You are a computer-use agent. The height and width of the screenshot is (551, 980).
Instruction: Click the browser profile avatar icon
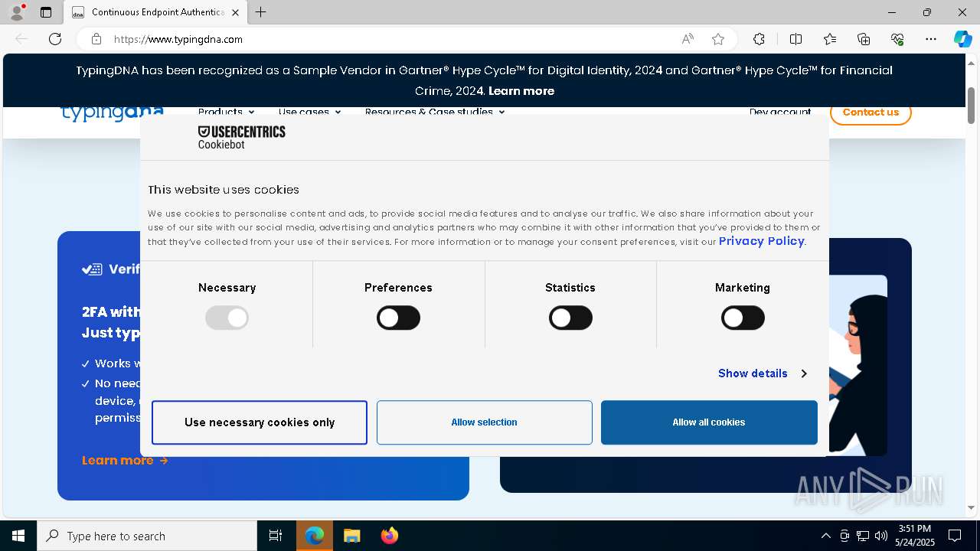[x=17, y=12]
